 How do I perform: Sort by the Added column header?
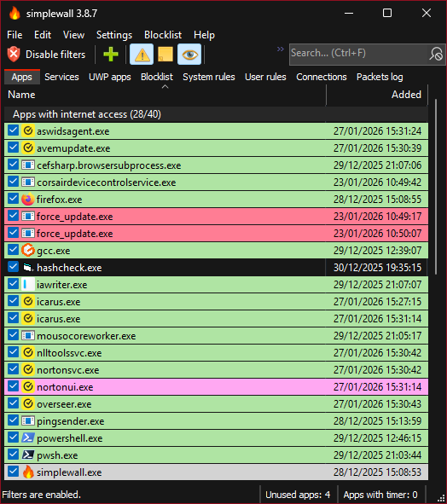click(x=377, y=95)
